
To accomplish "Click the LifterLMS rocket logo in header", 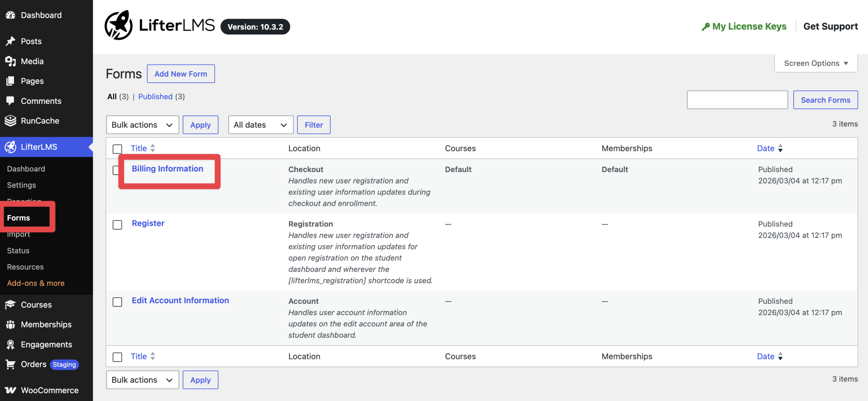I will (x=118, y=25).
